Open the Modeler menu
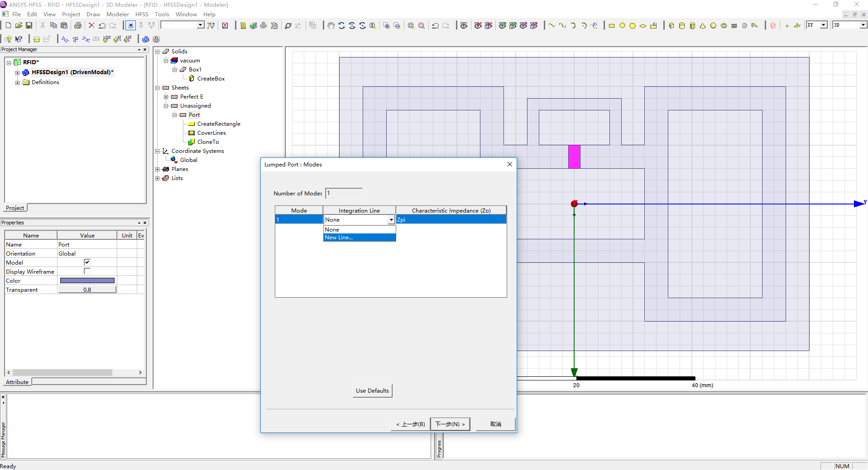868x470 pixels. 117,14
